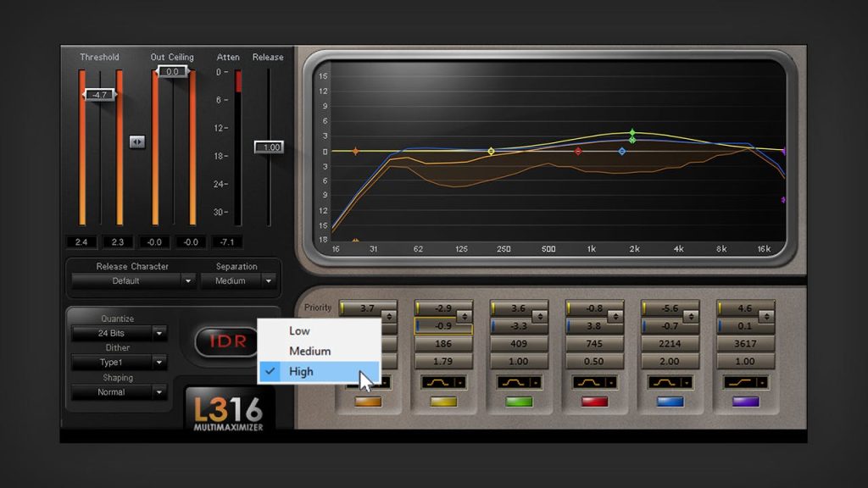The height and width of the screenshot is (488, 868).
Task: Click the green diamond marker on the graph
Action: pyautogui.click(x=634, y=131)
